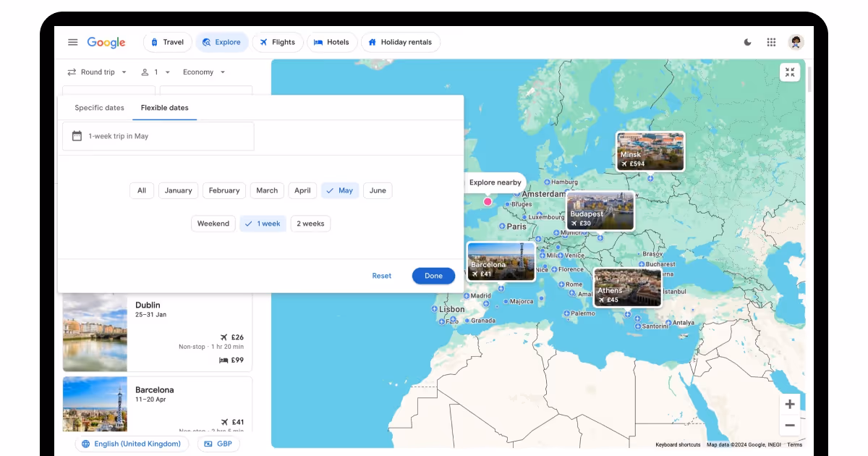Toggle dark mode with the moon icon
This screenshot has width=868, height=456.
click(x=747, y=42)
